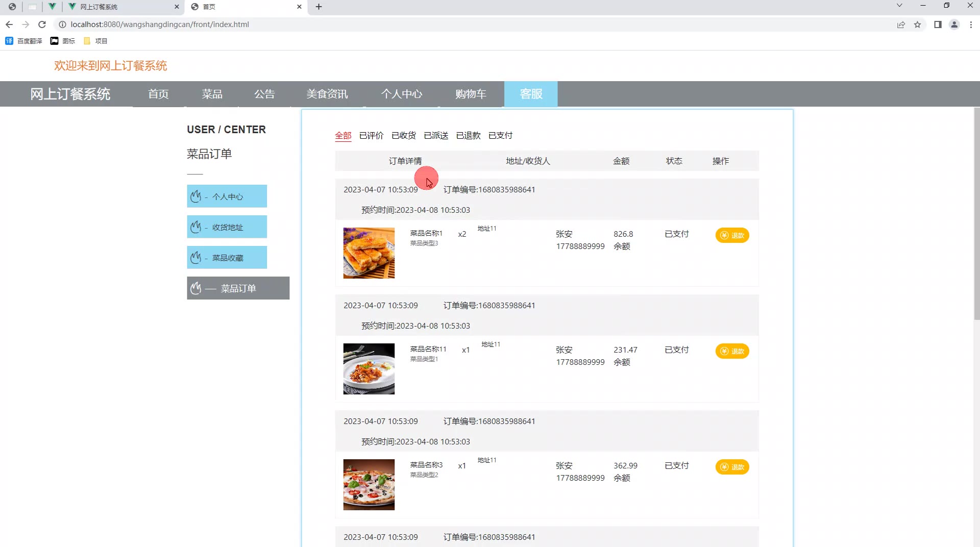
Task: Open 美食资讯 in the navigation bar
Action: [327, 94]
